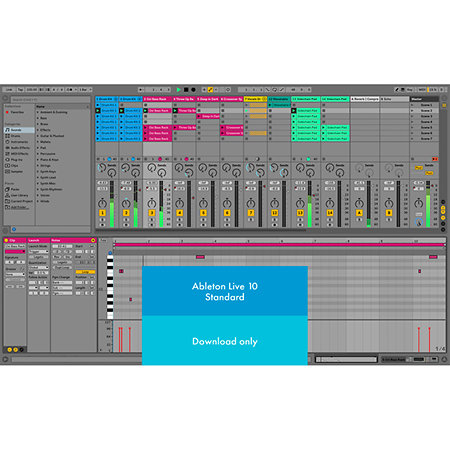Image resolution: width=450 pixels, height=450 pixels.
Task: Click blue preview headphone button in browser
Action: (14, 229)
